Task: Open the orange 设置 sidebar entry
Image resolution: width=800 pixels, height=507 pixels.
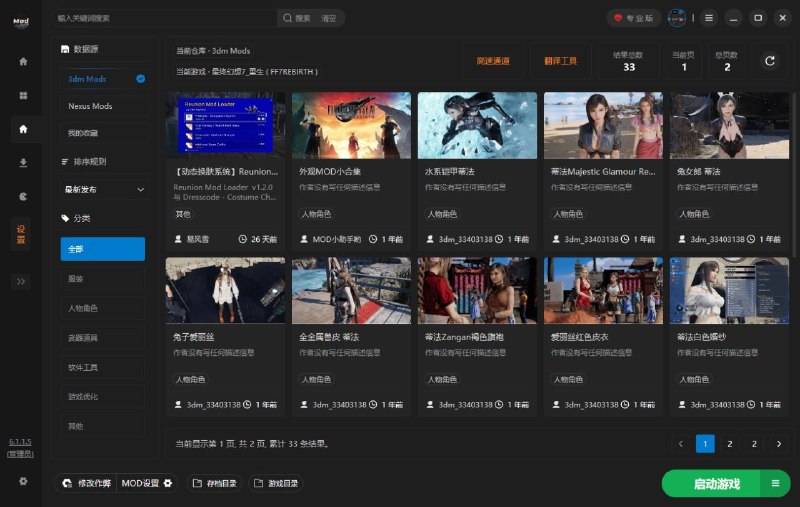Action: click(x=21, y=234)
